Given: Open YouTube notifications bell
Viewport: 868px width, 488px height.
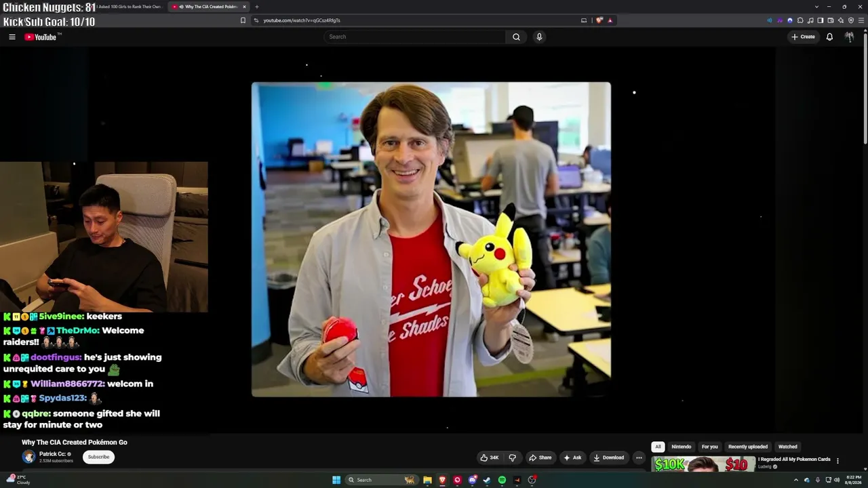Looking at the screenshot, I should [829, 37].
